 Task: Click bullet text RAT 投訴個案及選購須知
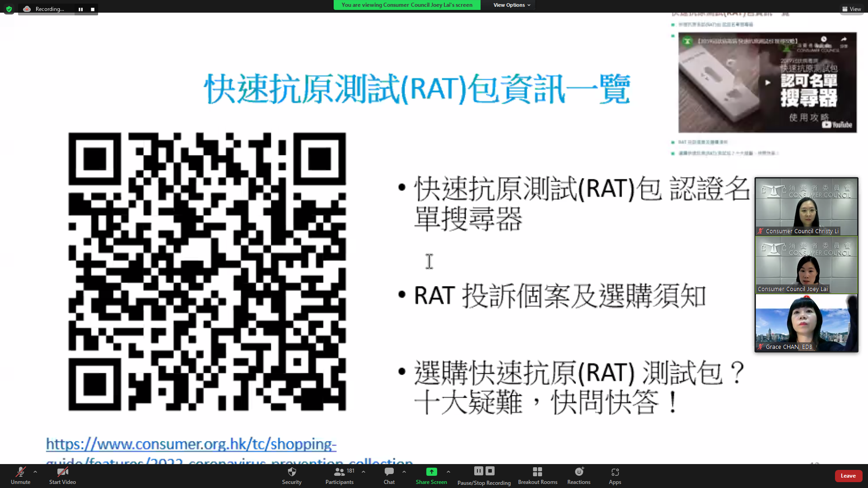(x=560, y=296)
